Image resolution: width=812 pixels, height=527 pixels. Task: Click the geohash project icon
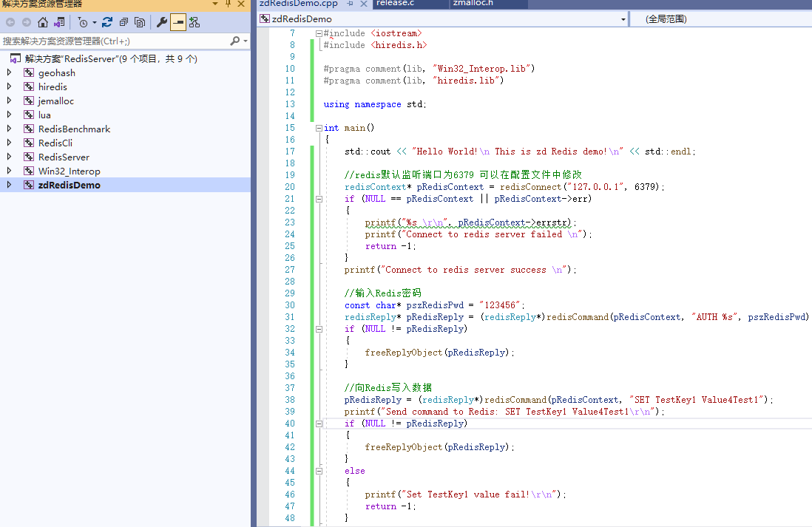[29, 72]
